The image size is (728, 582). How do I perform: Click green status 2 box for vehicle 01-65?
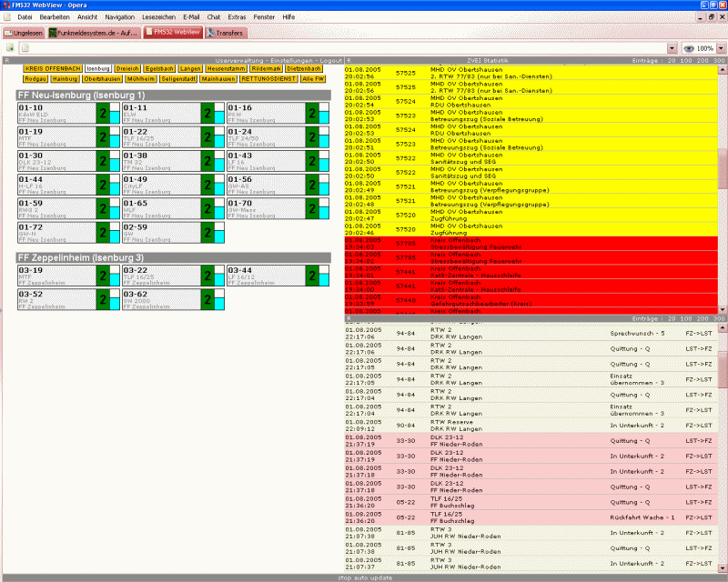(x=207, y=207)
